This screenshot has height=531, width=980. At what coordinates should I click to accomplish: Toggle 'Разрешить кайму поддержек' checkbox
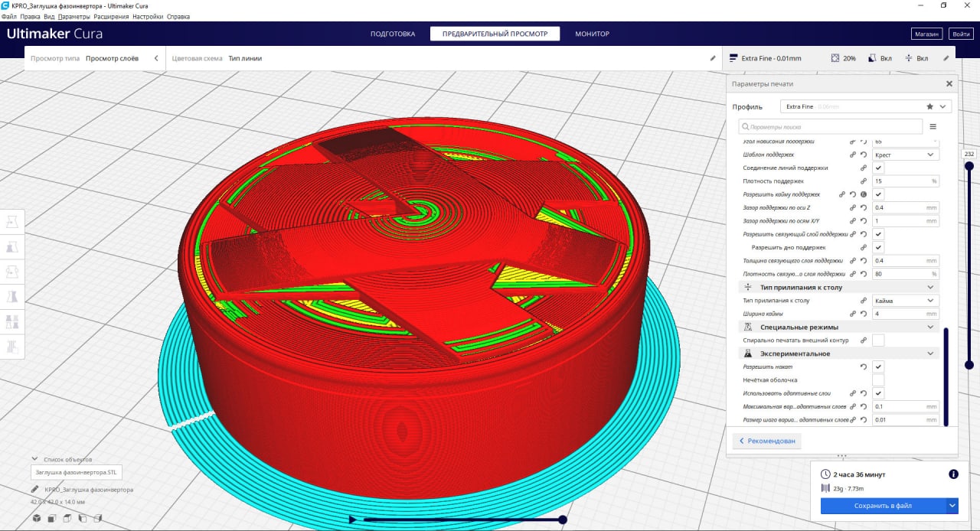click(878, 194)
